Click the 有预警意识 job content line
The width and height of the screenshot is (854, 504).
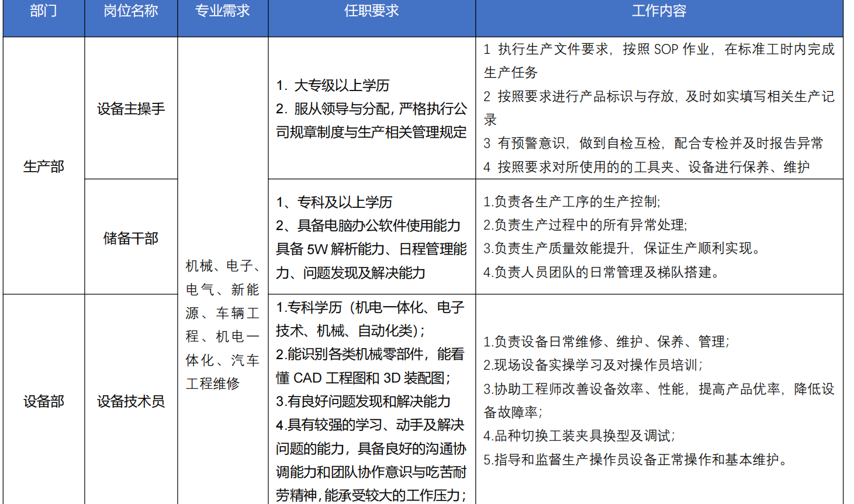pyautogui.click(x=653, y=144)
